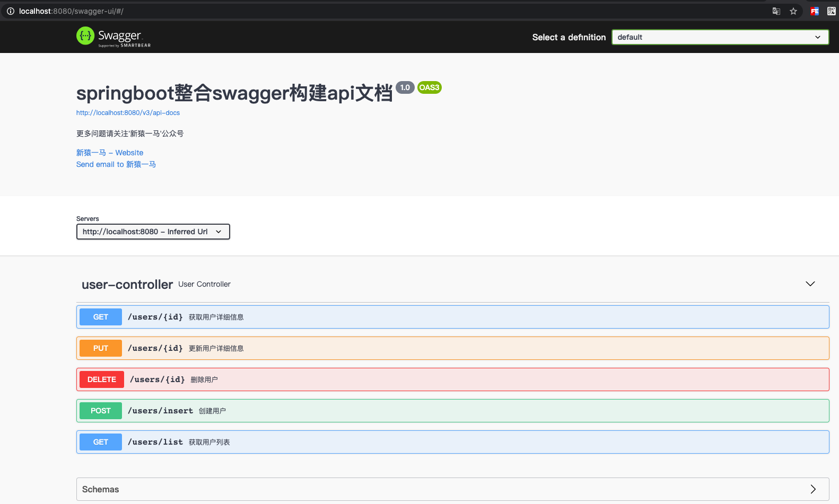
Task: Open the Servers dropdown for localhost:8080
Action: [153, 232]
